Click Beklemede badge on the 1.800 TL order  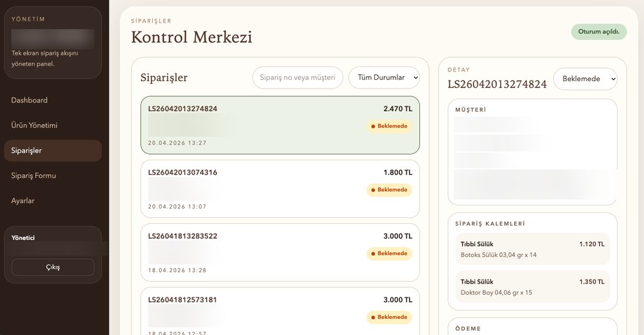pos(389,190)
